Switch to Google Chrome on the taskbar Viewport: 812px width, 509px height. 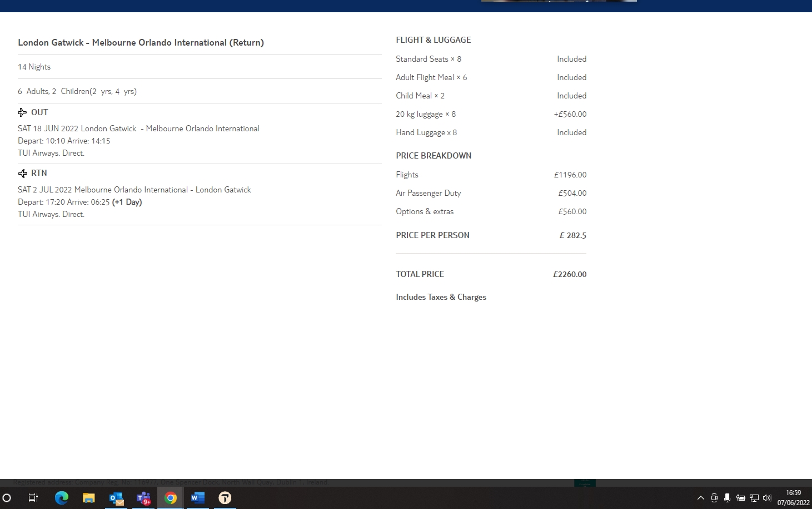pos(171,498)
